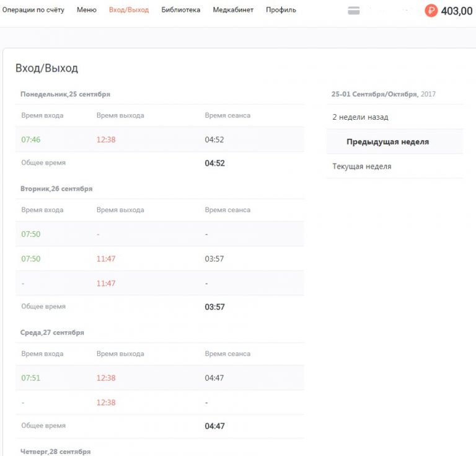
Task: Open the Медкабинет section
Action: pos(233,10)
